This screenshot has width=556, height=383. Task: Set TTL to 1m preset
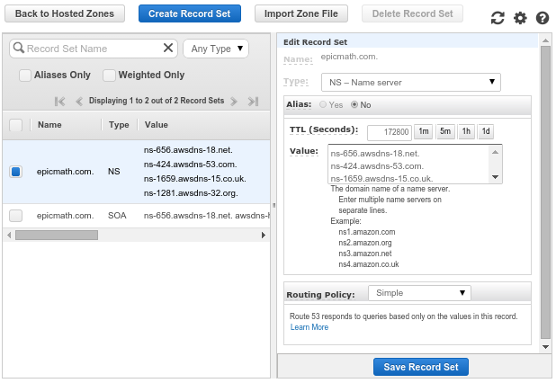[x=423, y=132]
